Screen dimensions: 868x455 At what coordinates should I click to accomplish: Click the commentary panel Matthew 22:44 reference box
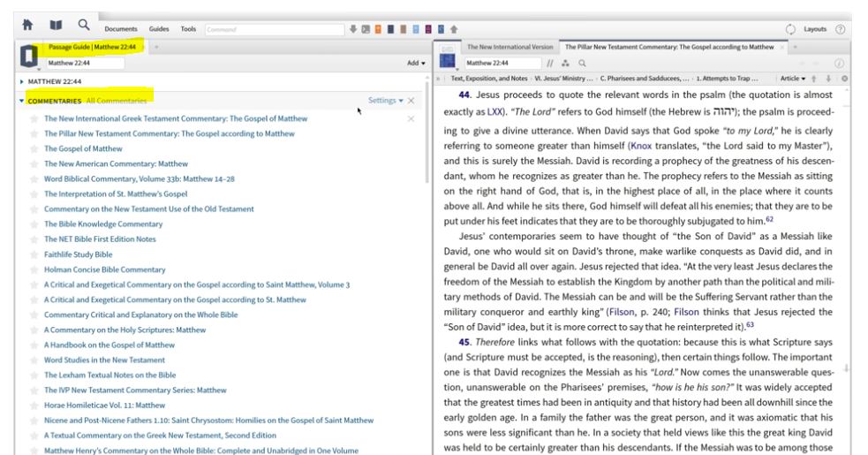point(502,64)
